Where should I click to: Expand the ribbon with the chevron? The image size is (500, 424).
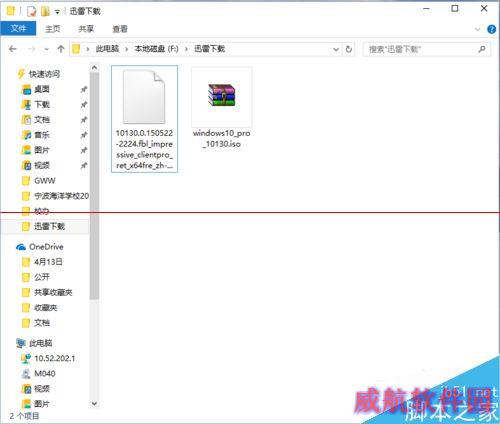477,29
